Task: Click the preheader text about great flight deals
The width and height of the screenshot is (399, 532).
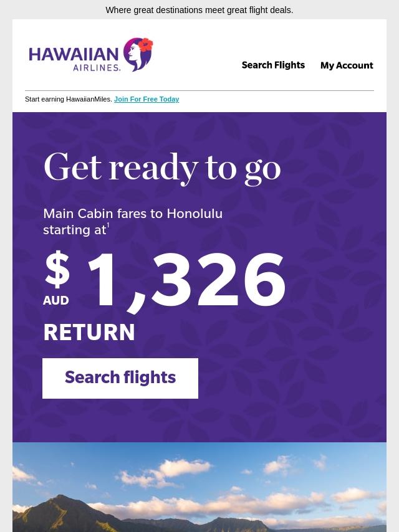Action: (x=199, y=10)
